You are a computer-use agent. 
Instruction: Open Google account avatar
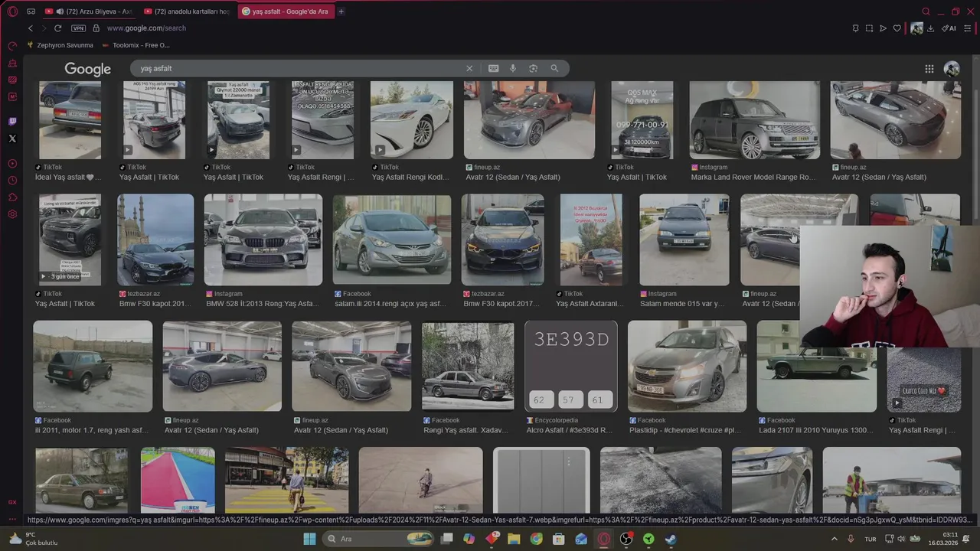pos(952,69)
